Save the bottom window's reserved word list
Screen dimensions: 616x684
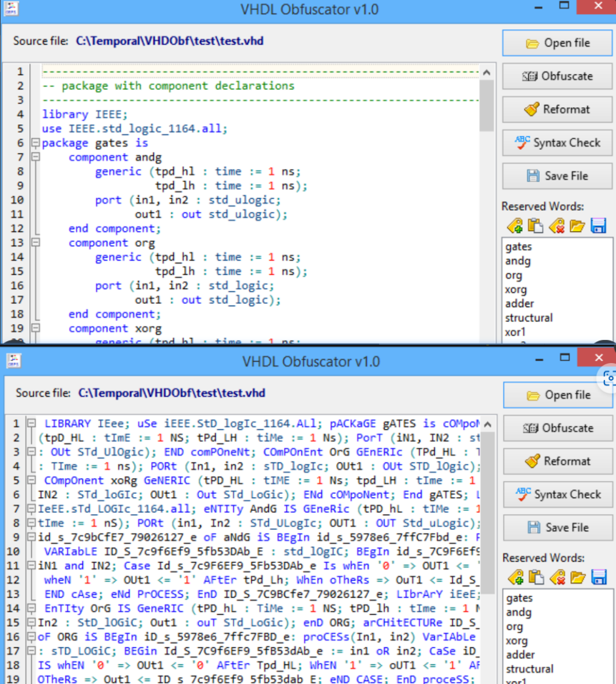tap(598, 577)
